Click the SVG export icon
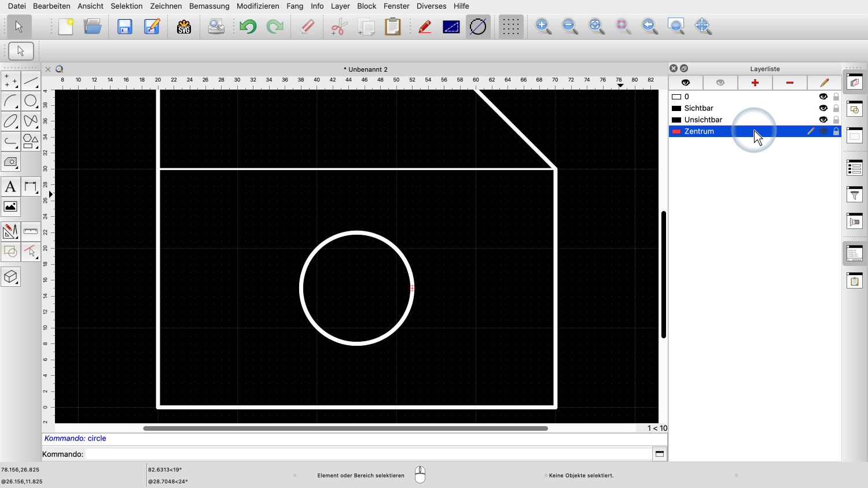Image resolution: width=868 pixels, height=488 pixels. (x=184, y=27)
